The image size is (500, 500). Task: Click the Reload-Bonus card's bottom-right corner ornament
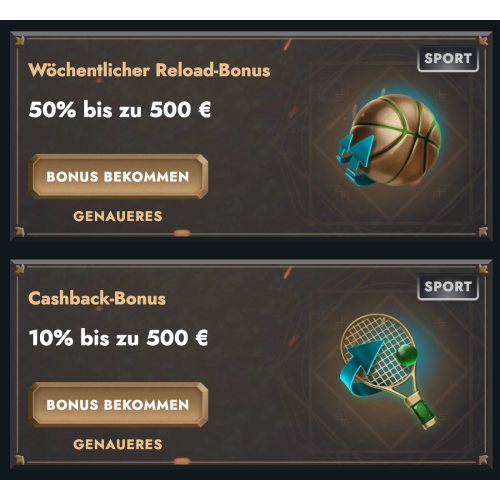click(x=483, y=232)
